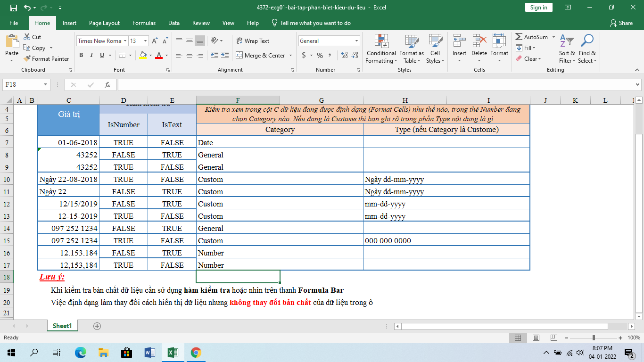Click the Insert Function fx icon

(107, 85)
